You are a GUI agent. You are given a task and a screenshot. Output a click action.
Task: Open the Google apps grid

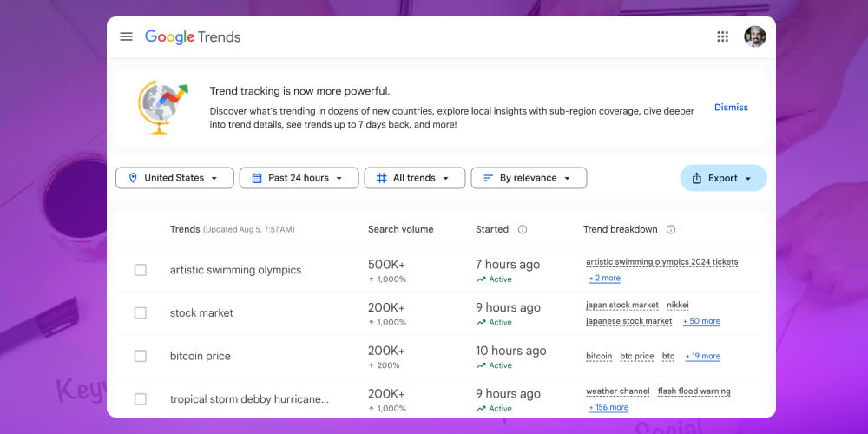click(722, 36)
